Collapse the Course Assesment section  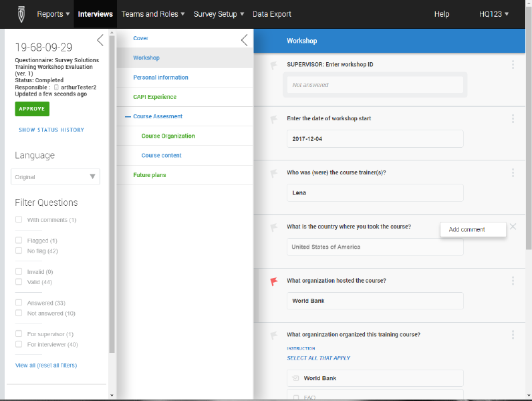[127, 117]
